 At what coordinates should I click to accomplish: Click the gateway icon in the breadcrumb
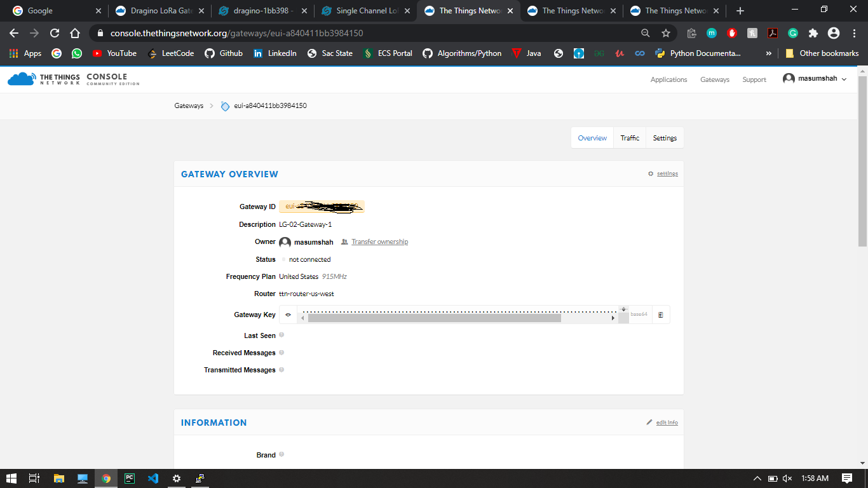tap(225, 106)
